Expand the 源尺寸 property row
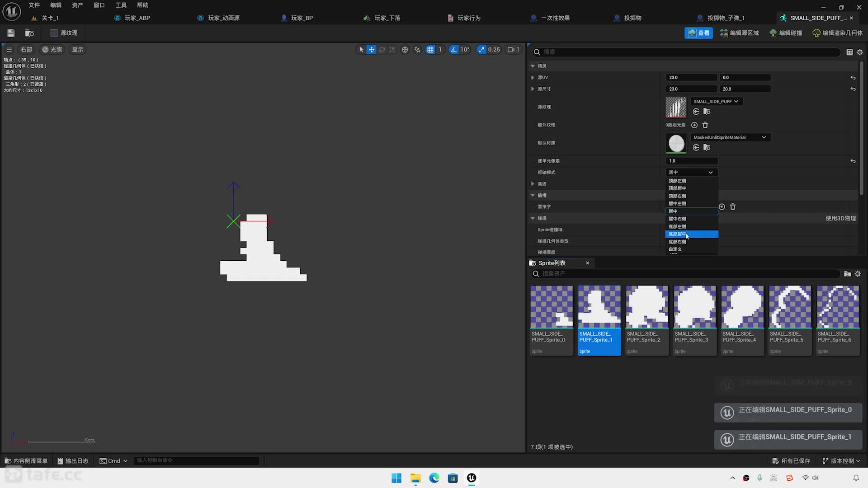Image resolution: width=868 pixels, height=488 pixels. click(x=533, y=89)
